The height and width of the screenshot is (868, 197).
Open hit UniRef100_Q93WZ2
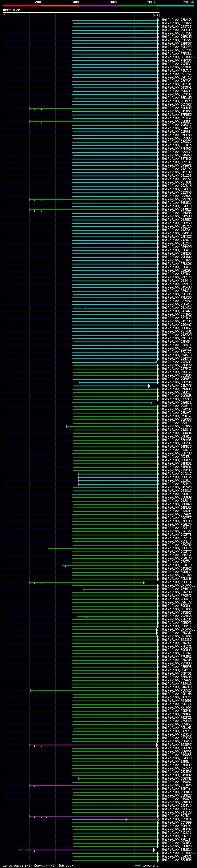click(x=177, y=23)
